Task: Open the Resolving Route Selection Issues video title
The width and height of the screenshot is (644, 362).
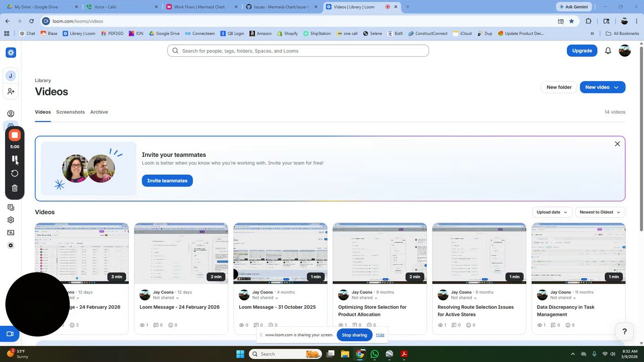Action: coord(475,311)
